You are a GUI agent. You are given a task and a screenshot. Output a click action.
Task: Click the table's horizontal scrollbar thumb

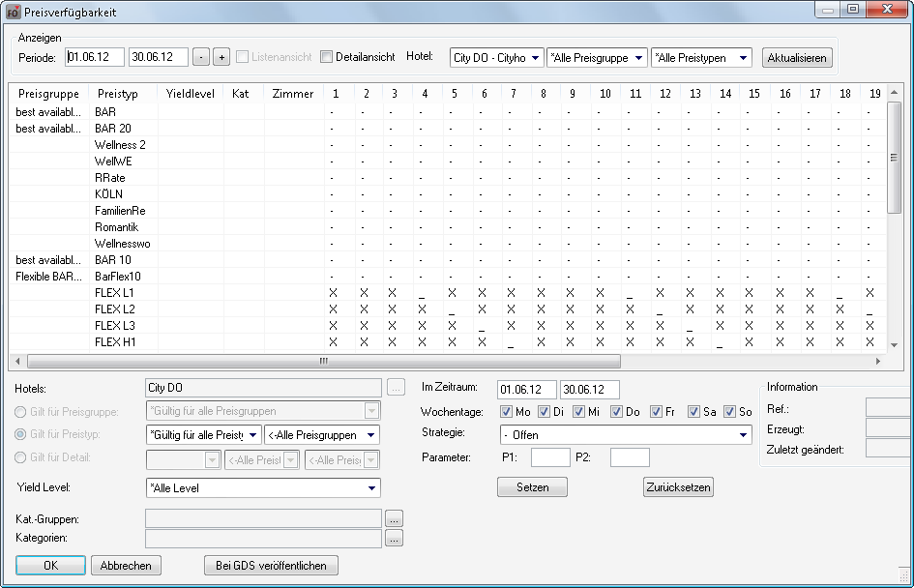point(323,362)
